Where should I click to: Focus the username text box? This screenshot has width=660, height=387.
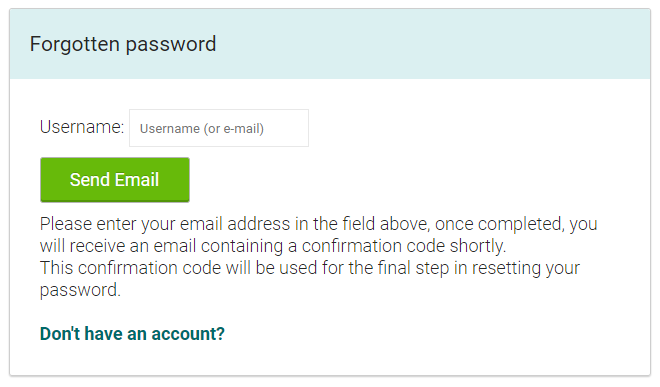click(x=219, y=128)
